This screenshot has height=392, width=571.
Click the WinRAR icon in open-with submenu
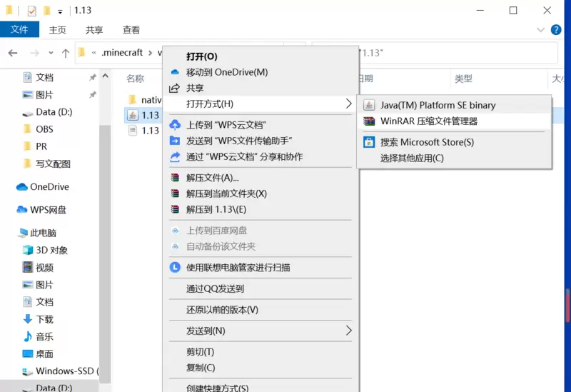point(369,121)
